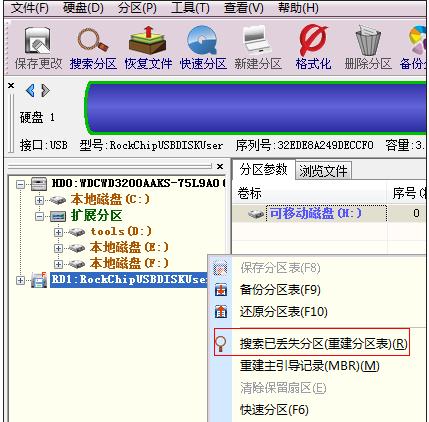Expand the 本地磁盘 (F:) tree node
This screenshot has height=422, width=429.
58,264
